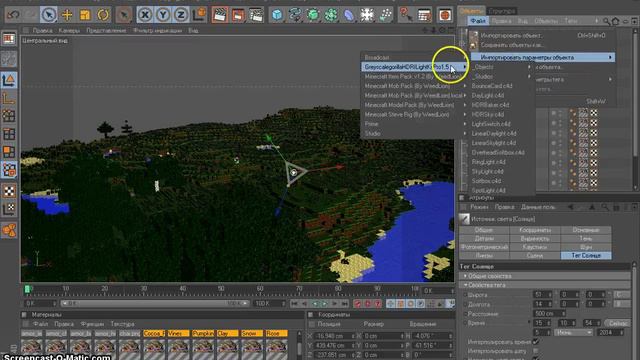
Task: Expand the Broadcast preset folder
Action: (414, 58)
